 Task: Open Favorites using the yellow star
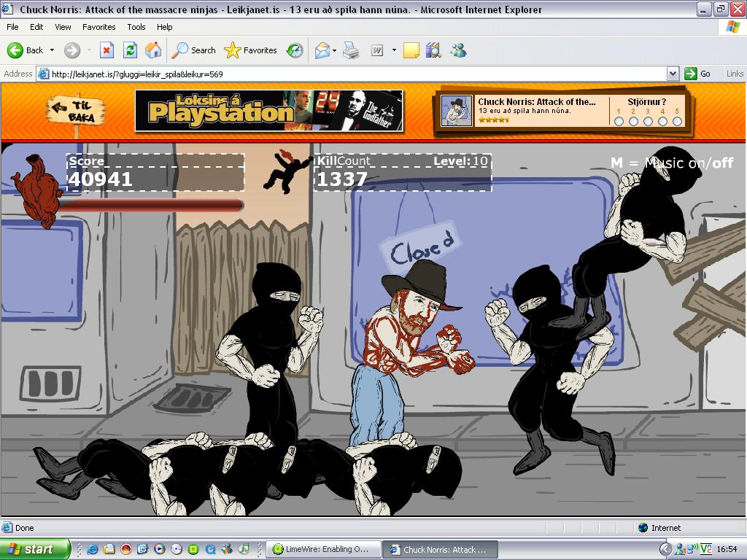251,50
